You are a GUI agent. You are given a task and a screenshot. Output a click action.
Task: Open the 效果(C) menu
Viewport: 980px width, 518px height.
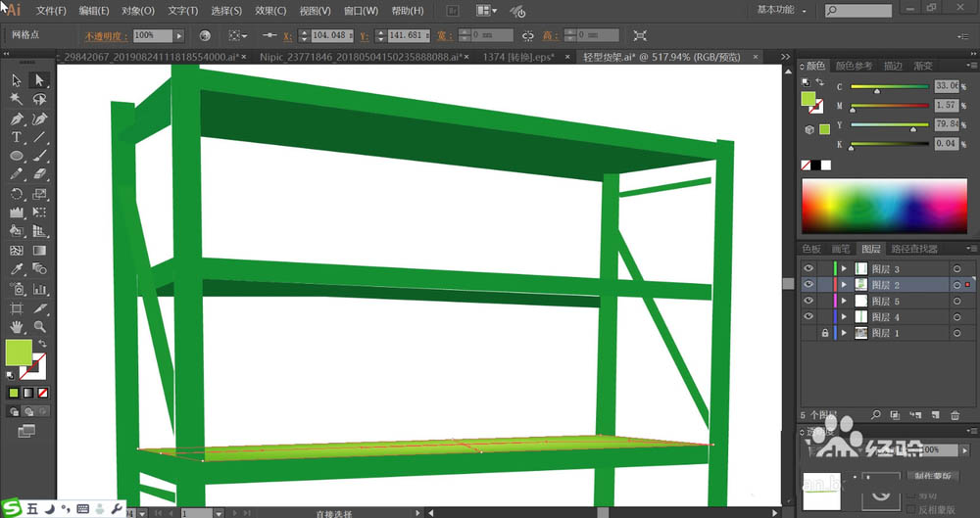pos(270,11)
